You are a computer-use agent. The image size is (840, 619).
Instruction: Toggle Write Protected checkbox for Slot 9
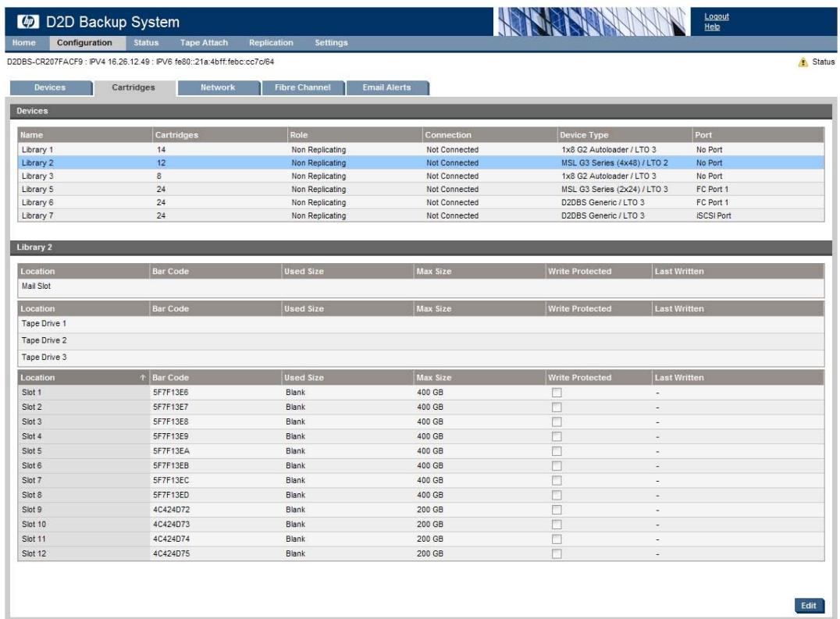click(557, 510)
